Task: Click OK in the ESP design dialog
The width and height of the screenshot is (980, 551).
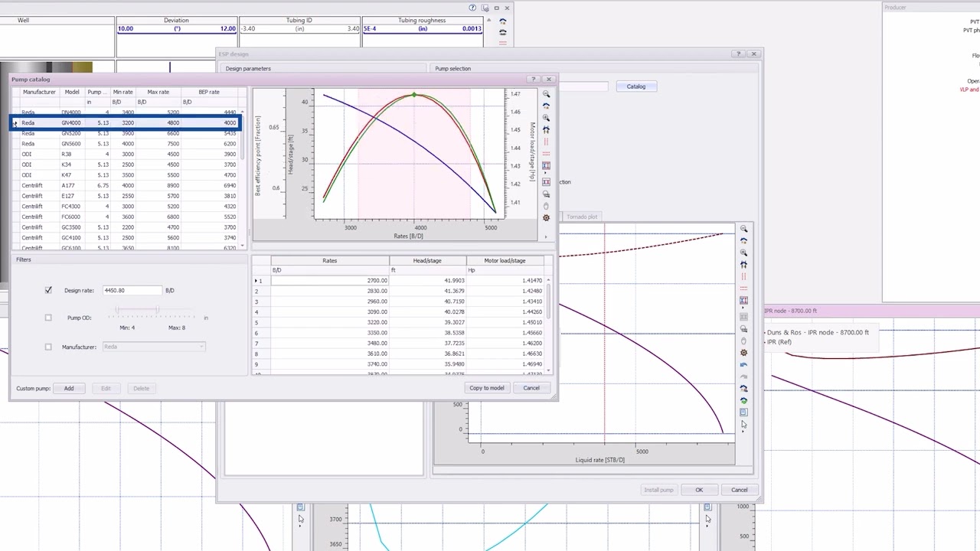Action: pyautogui.click(x=699, y=490)
